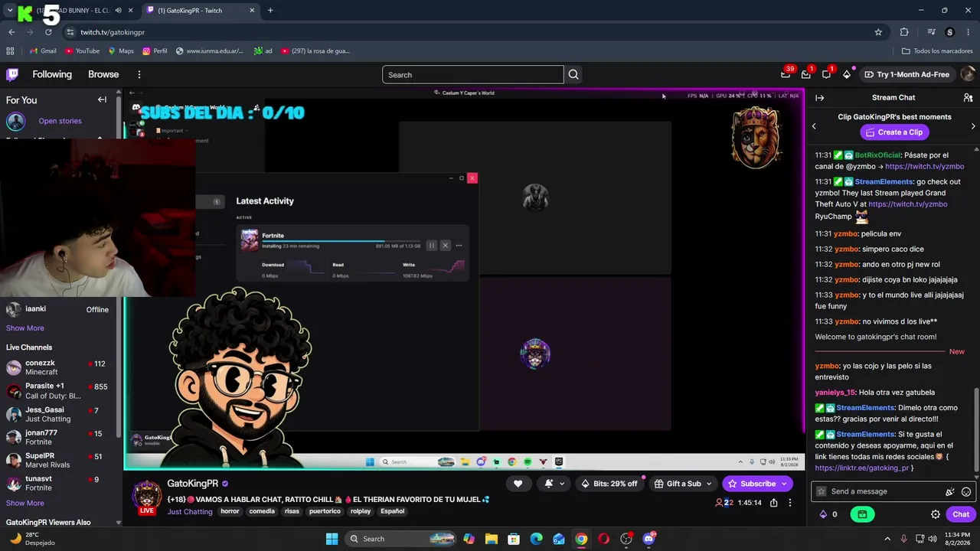Screen dimensions: 980x551
Task: Open the stream options three-dot menu
Action: [790, 503]
